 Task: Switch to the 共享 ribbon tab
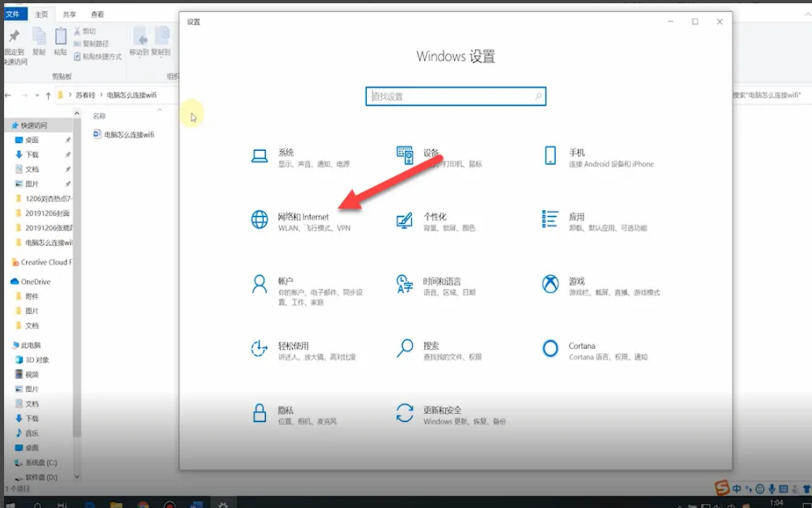pos(70,15)
